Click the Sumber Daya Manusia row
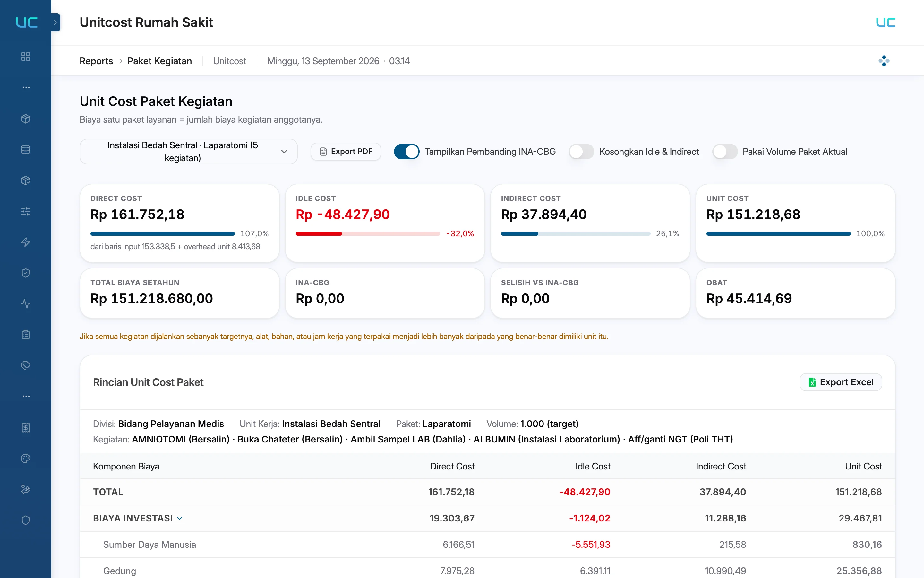 pyautogui.click(x=488, y=545)
